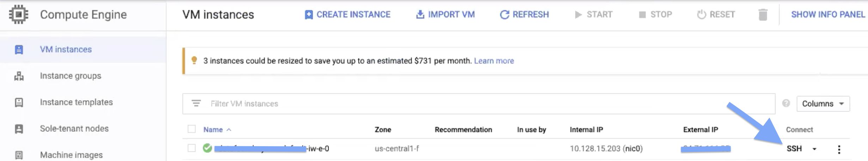Click the CREATE INSTANCE button
This screenshot has width=868, height=161.
click(x=348, y=14)
